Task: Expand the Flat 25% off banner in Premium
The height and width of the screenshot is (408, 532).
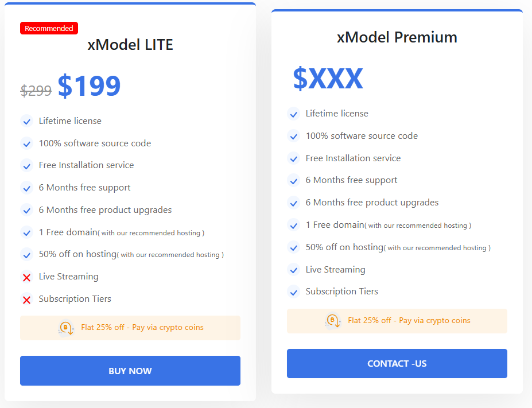Action: 397,321
